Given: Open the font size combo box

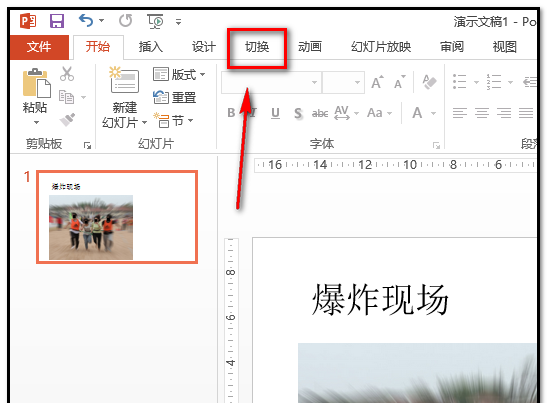Looking at the screenshot, I should 343,82.
